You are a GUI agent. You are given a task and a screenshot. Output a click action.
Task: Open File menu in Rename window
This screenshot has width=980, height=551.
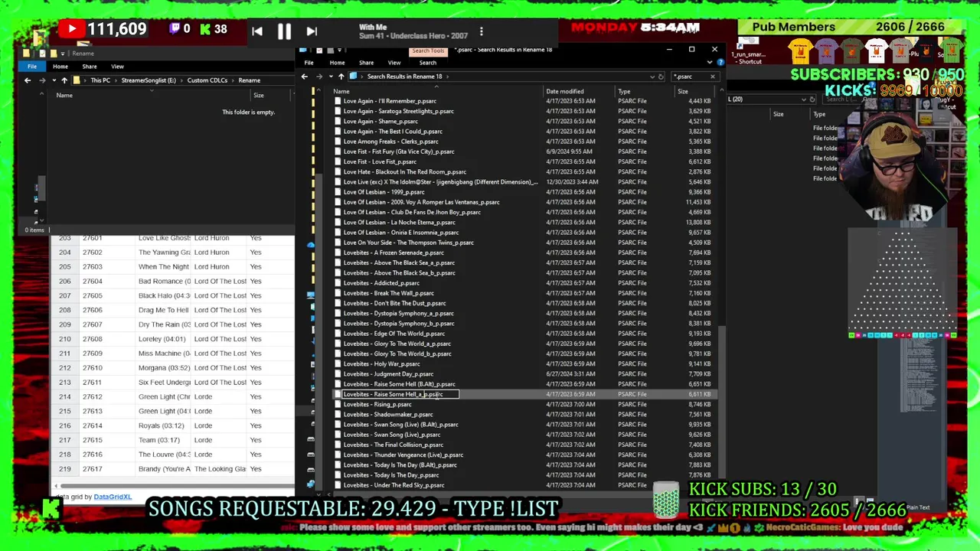32,67
